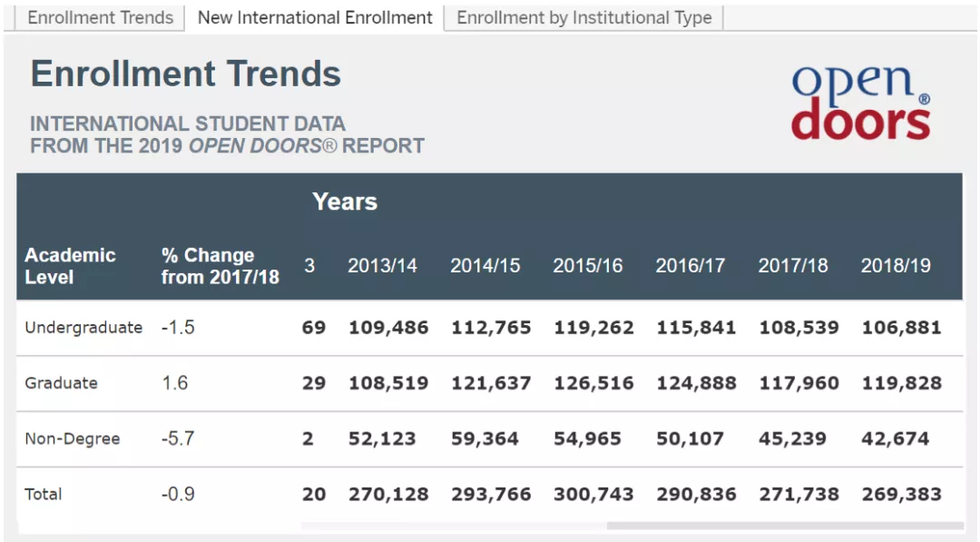Select the Undergraduate row label
The width and height of the screenshot is (980, 542).
(x=83, y=328)
